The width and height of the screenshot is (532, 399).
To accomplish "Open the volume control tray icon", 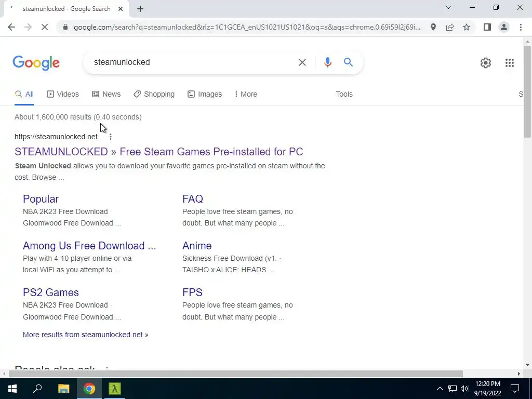I will click(x=464, y=389).
